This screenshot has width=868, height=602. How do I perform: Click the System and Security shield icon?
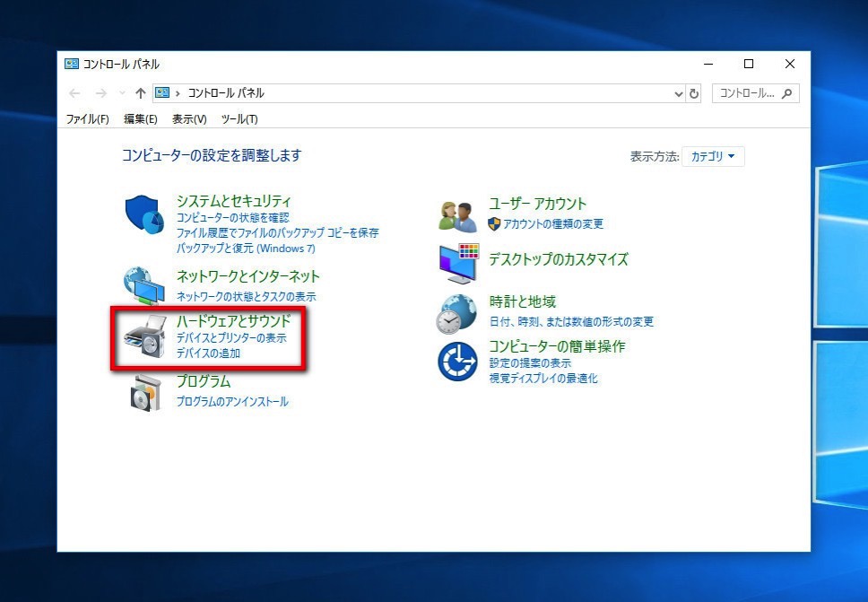tap(143, 214)
